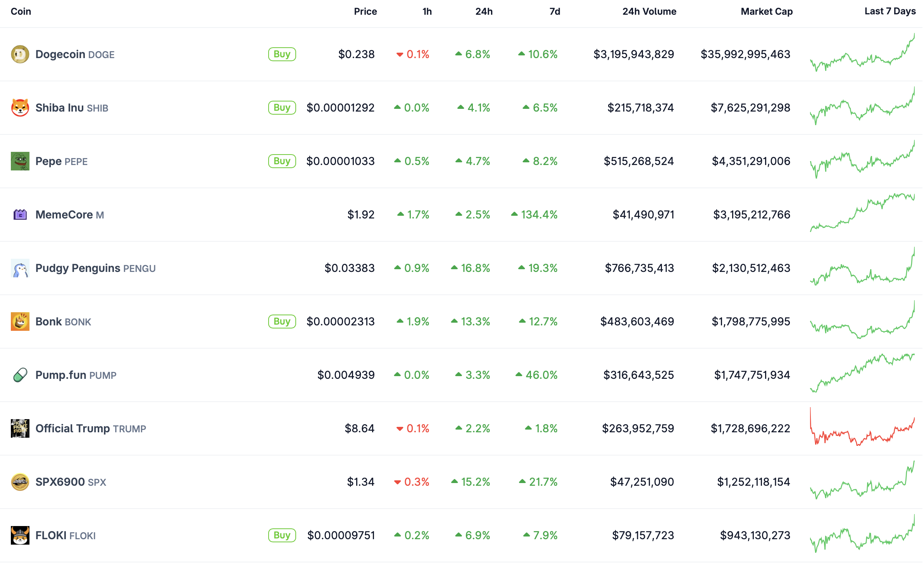Click the FLOKI viking dog icon

[x=20, y=535]
